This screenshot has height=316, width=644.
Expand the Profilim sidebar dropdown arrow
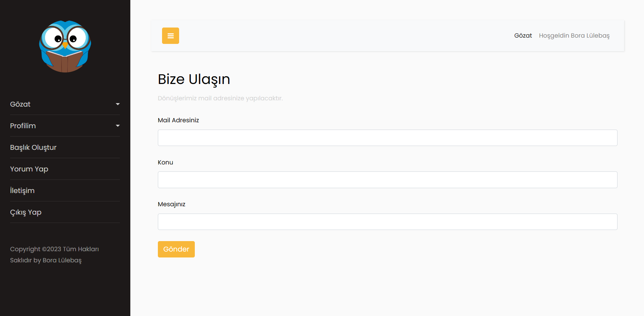pos(118,126)
